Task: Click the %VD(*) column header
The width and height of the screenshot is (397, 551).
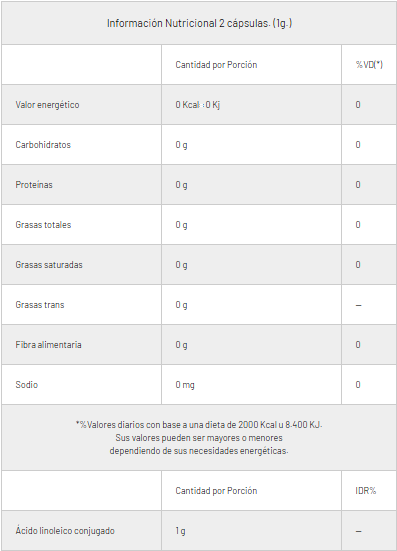Action: tap(369, 65)
